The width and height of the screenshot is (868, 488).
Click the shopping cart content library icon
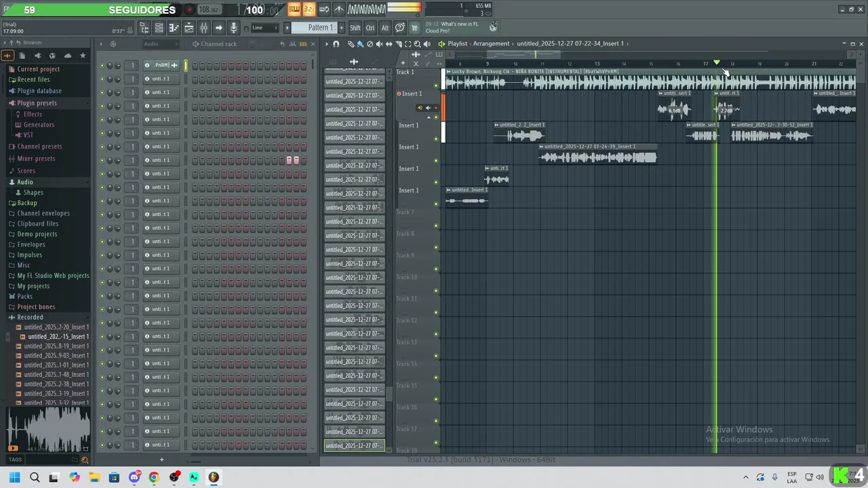414,28
